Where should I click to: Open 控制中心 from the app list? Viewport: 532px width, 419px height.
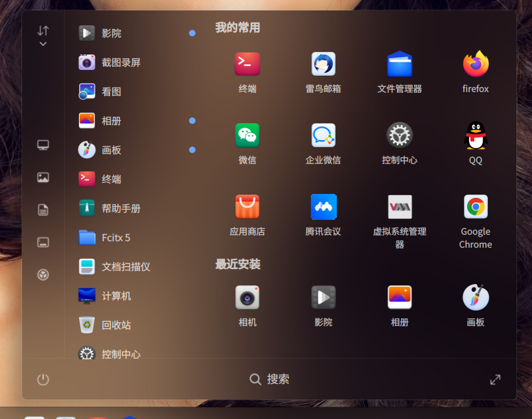coord(137,353)
